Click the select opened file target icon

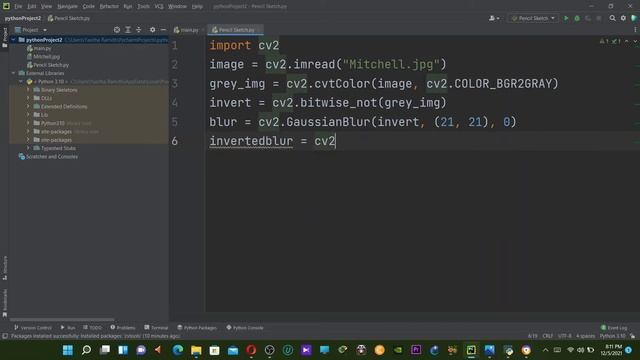pyautogui.click(x=117, y=30)
